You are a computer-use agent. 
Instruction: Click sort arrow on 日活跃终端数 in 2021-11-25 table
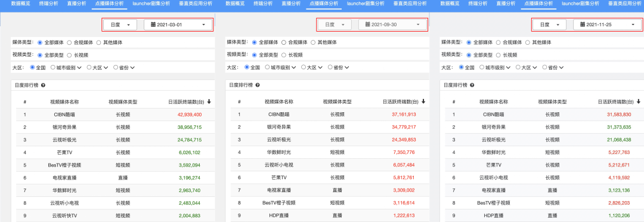pos(638,101)
